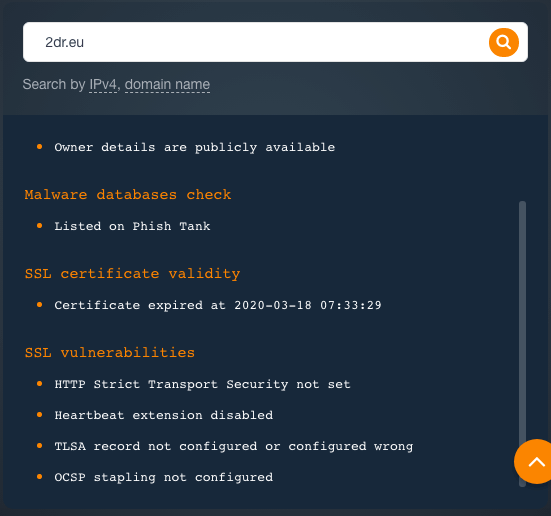Click the Heartbeat extension disabled entry
Image resolution: width=551 pixels, height=516 pixels.
coord(163,415)
